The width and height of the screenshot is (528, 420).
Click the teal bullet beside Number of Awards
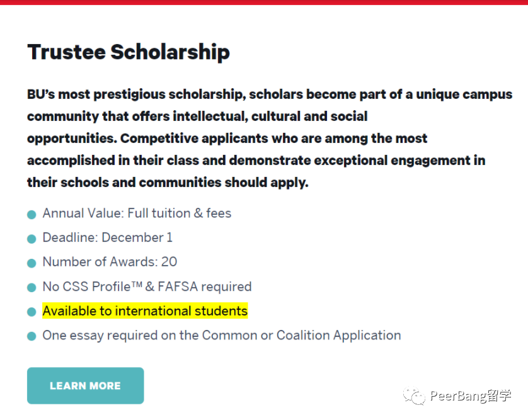[32, 263]
